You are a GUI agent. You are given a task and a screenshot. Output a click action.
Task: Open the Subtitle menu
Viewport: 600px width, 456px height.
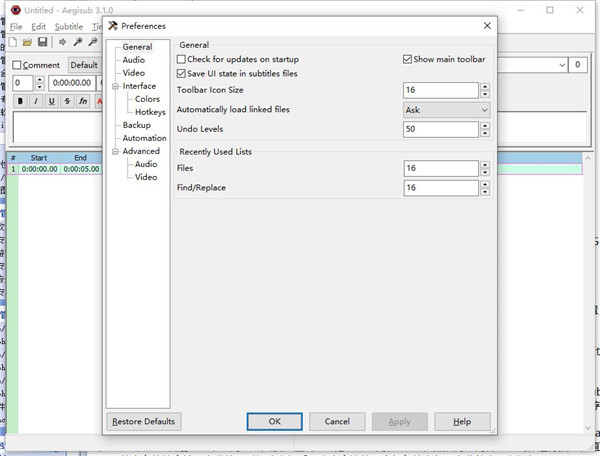click(69, 27)
